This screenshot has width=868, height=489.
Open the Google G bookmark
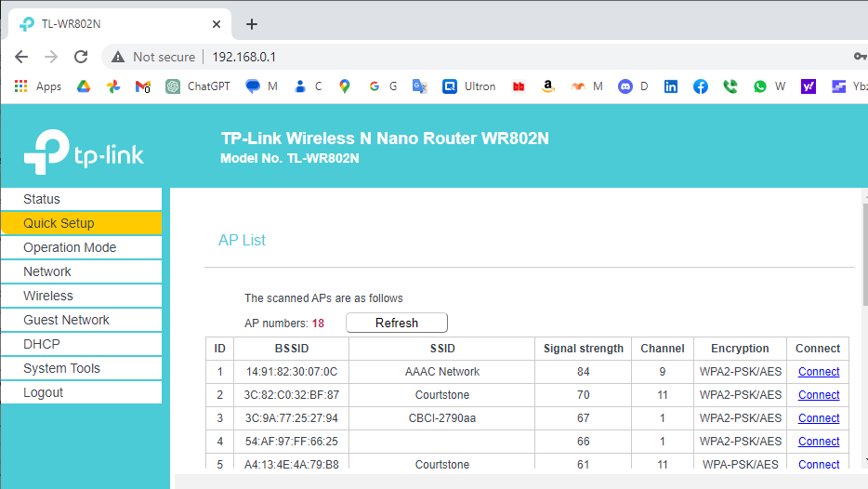pyautogui.click(x=383, y=86)
